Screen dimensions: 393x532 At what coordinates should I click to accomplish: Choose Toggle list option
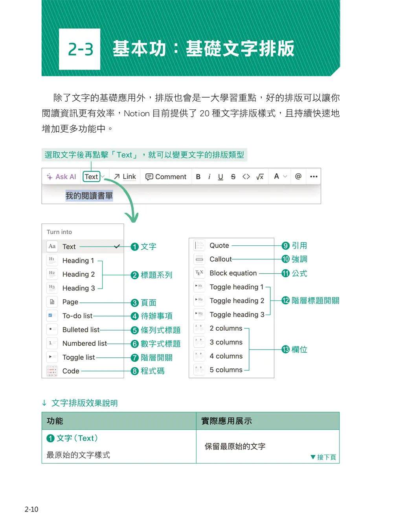tap(83, 357)
